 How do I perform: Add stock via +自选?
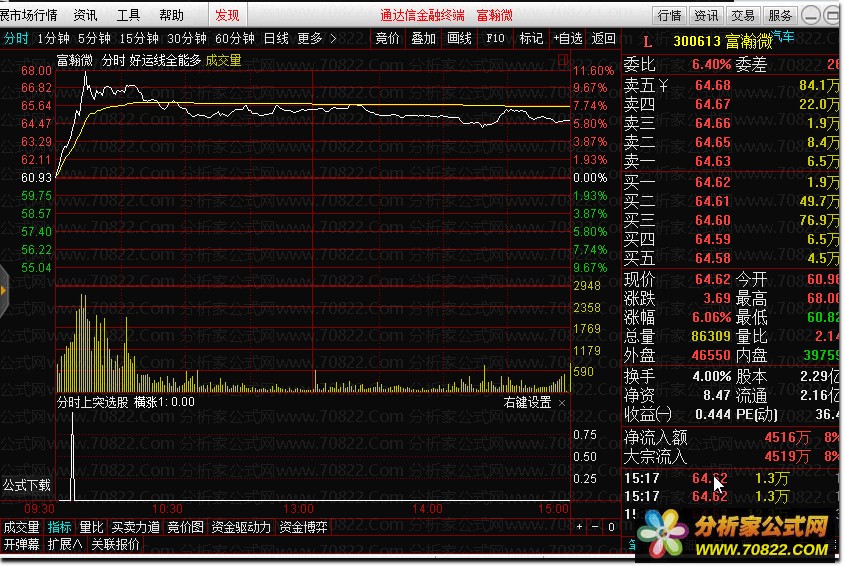coord(567,38)
